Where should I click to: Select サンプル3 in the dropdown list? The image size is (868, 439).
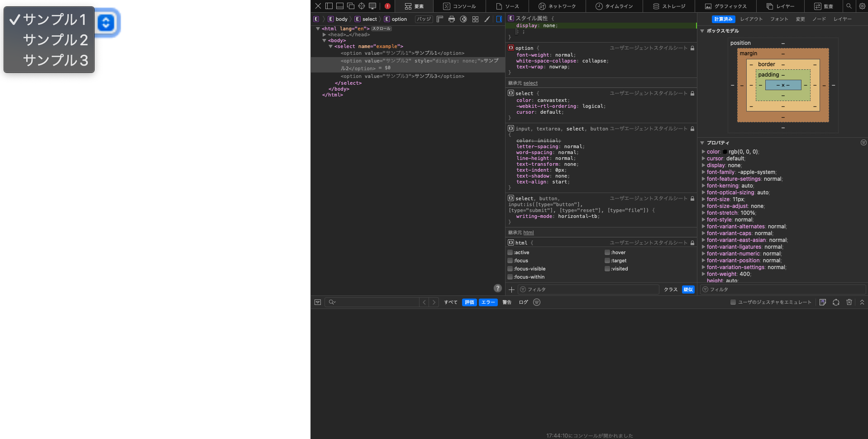point(55,60)
